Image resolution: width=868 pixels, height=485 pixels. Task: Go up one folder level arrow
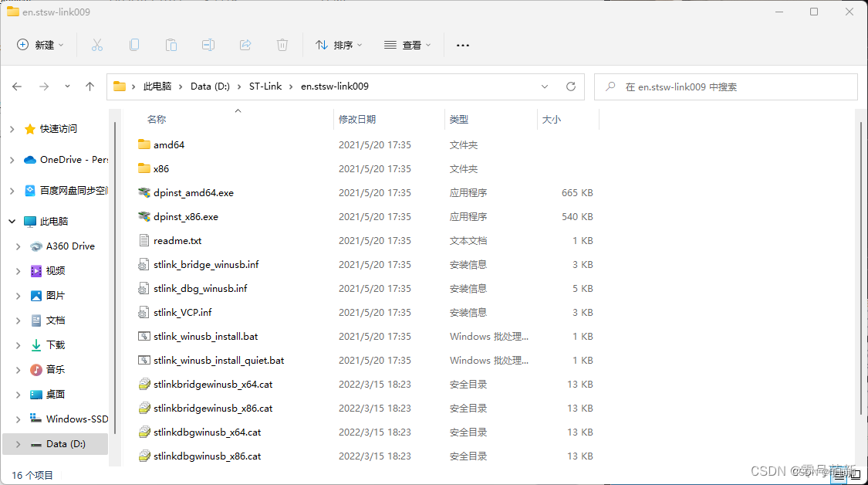click(90, 86)
